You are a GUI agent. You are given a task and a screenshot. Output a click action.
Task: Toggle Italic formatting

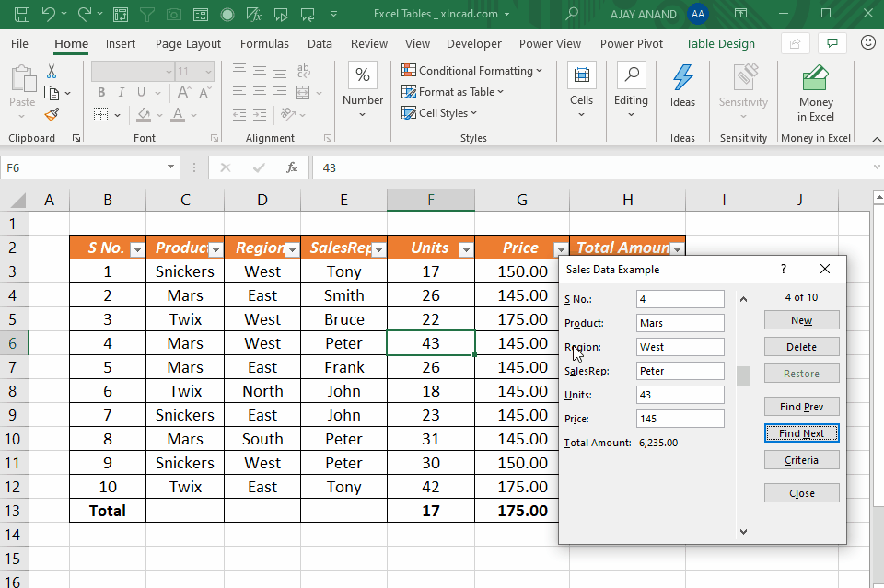122,93
